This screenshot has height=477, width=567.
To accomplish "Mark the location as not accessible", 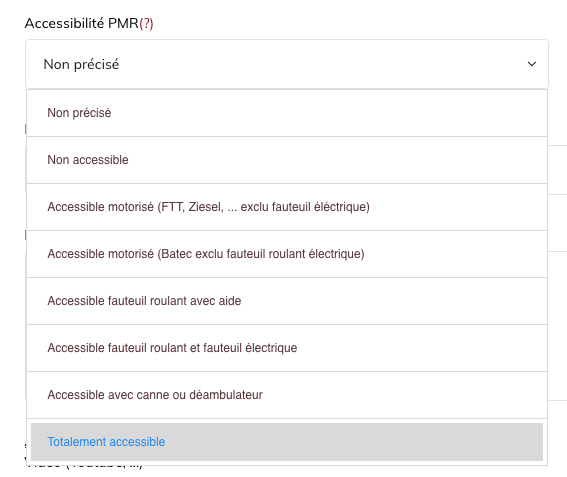I will (287, 160).
